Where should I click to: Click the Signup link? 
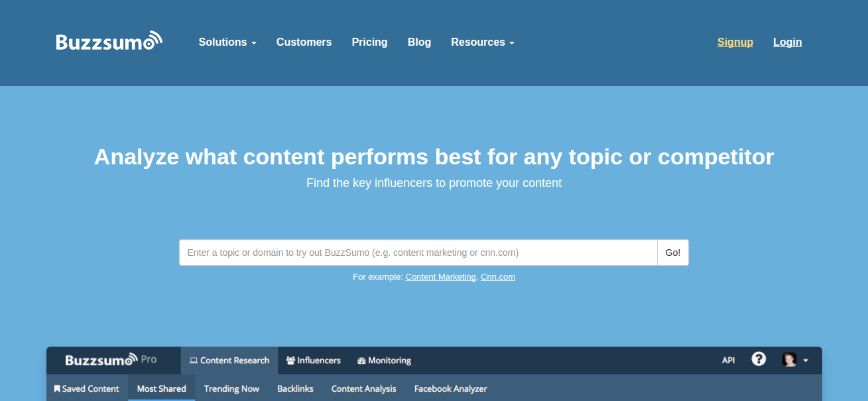(735, 42)
